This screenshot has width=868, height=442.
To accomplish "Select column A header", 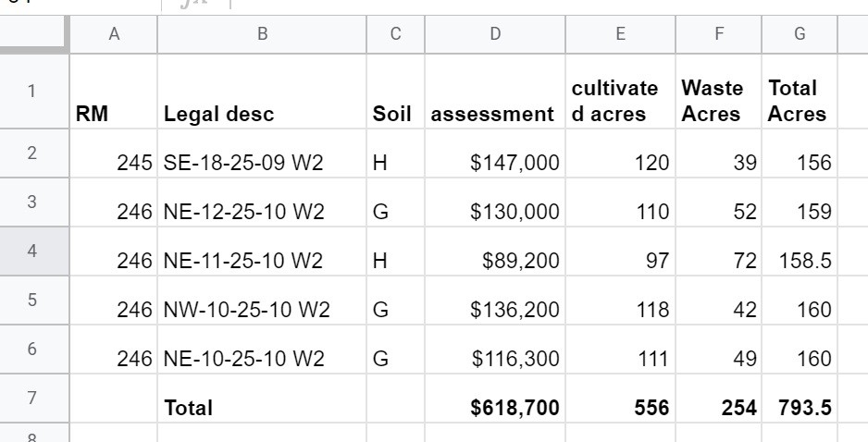I will [114, 34].
